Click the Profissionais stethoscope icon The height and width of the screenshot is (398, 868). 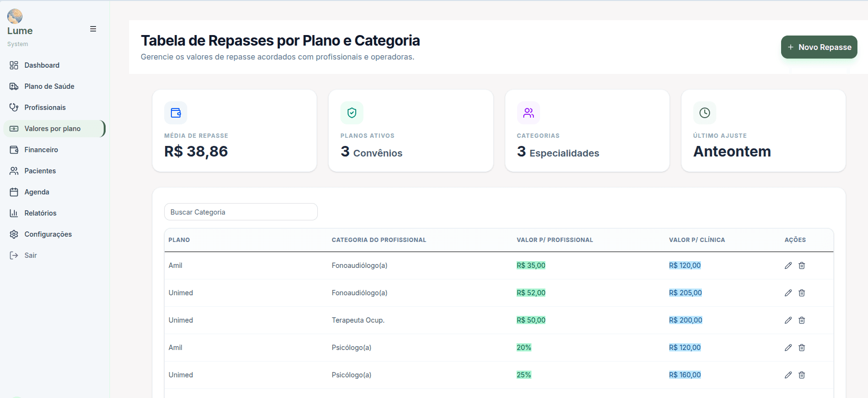14,108
